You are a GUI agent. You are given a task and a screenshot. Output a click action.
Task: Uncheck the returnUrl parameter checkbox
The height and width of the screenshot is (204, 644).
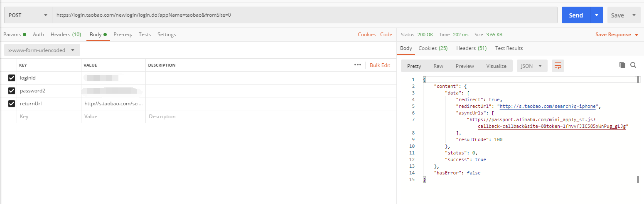[12, 104]
